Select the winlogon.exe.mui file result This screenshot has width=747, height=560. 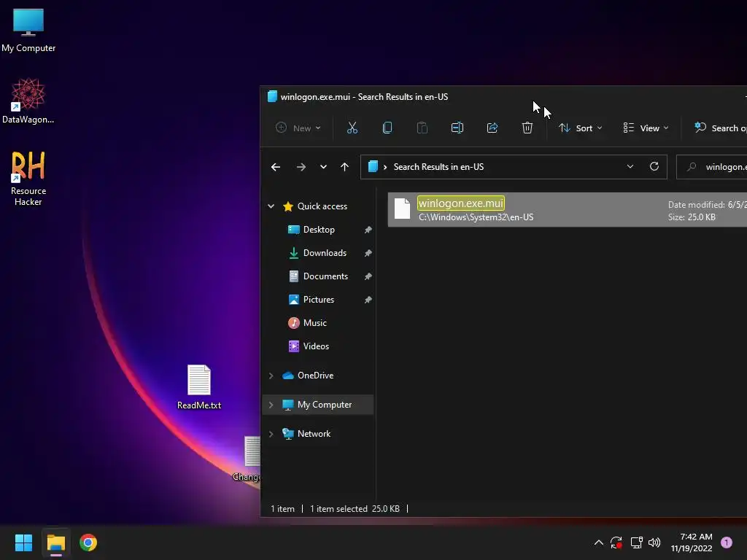click(x=568, y=209)
